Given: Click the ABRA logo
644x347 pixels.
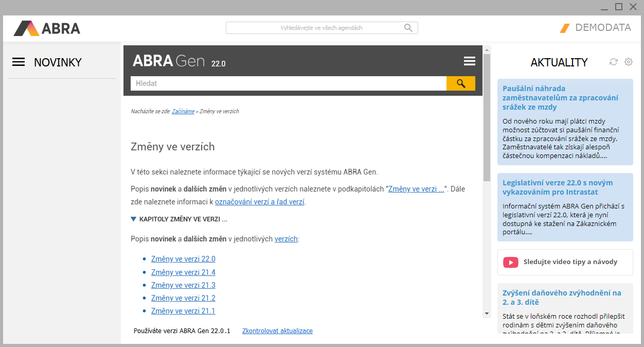Looking at the screenshot, I should 47,28.
